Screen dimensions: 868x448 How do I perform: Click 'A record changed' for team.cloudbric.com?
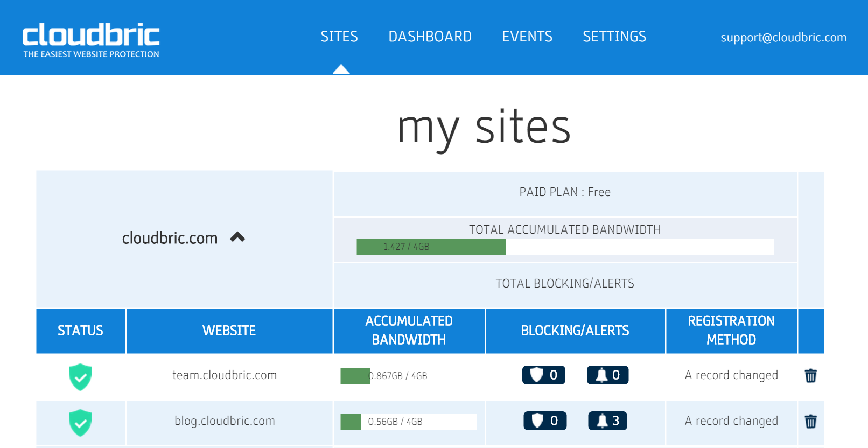(x=731, y=375)
